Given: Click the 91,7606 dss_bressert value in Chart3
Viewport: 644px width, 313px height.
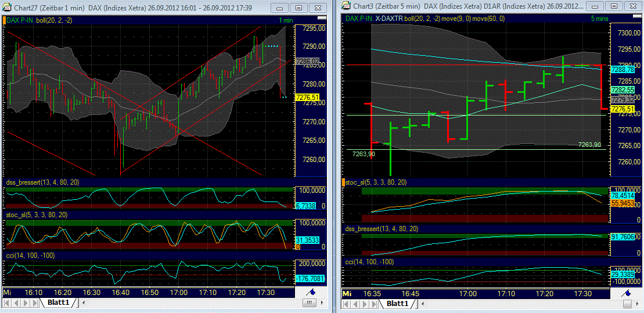Looking at the screenshot, I should [624, 237].
